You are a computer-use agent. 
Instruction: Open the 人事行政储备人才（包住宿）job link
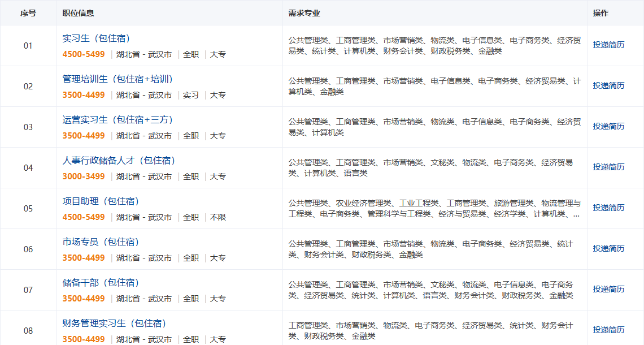coord(119,161)
